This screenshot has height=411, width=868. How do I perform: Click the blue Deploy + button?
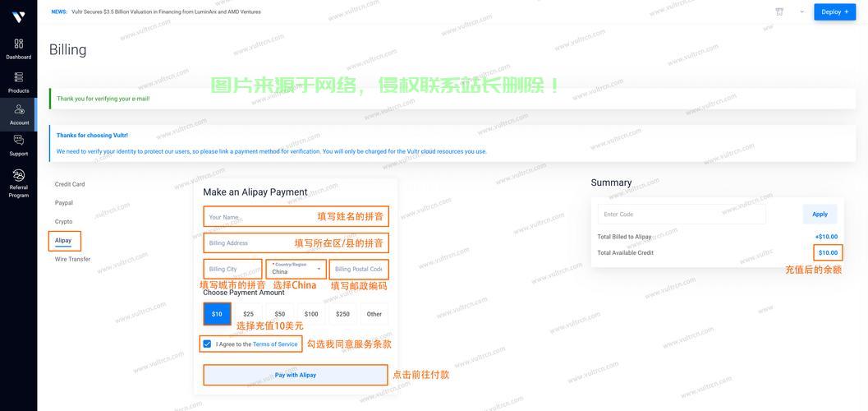tap(835, 12)
